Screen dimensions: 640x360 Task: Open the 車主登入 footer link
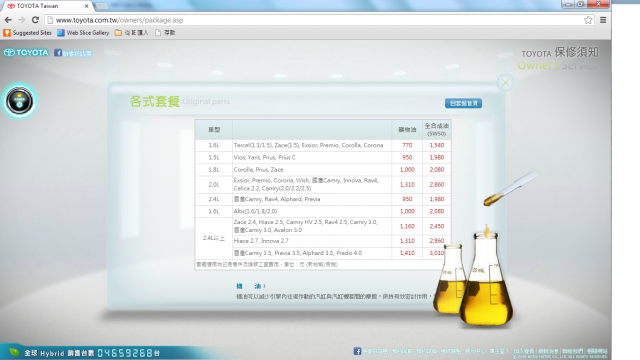pyautogui.click(x=499, y=351)
